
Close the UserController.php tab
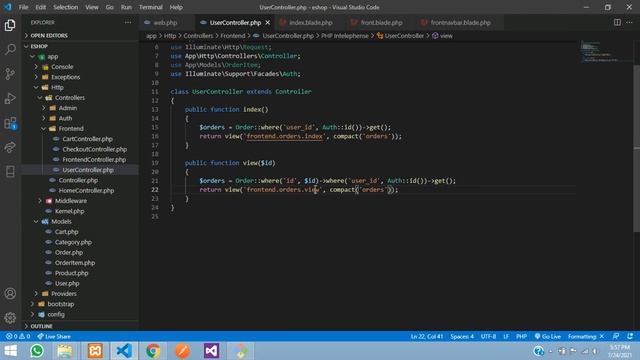(x=268, y=22)
